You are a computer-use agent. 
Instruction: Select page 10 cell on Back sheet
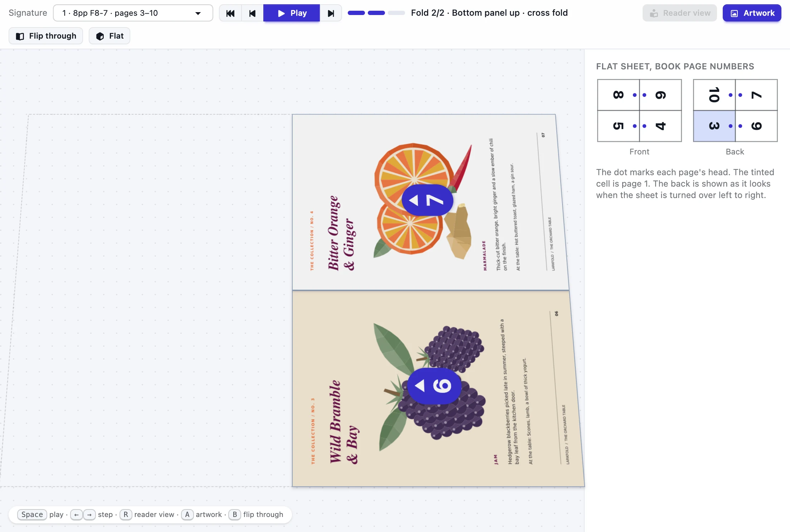point(714,95)
